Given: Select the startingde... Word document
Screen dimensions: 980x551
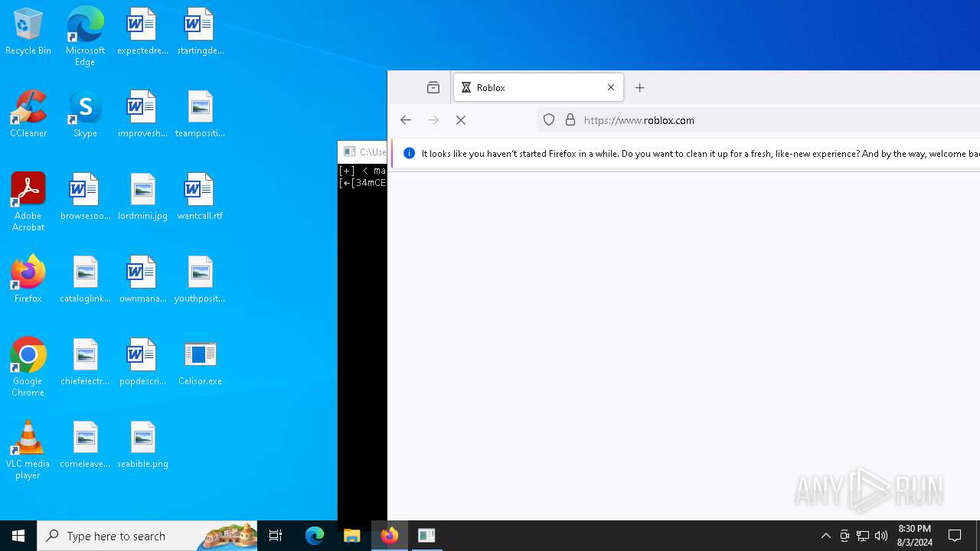Looking at the screenshot, I should (x=200, y=32).
